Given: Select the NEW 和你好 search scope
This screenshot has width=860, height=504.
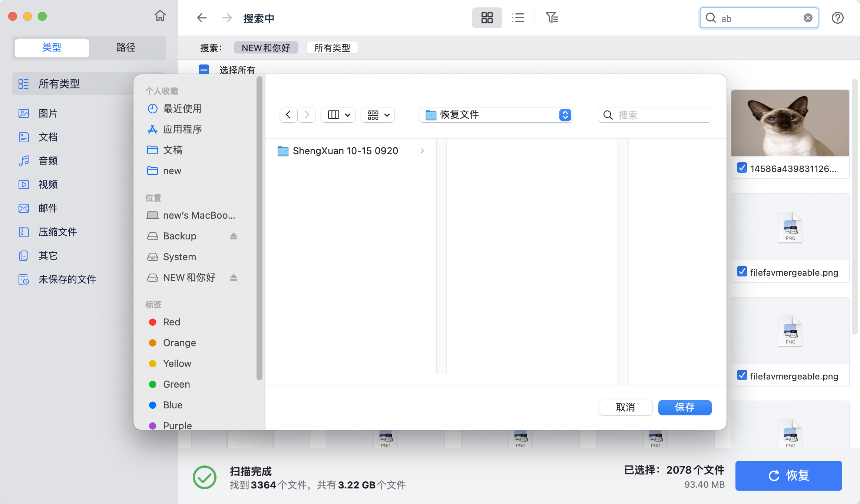Looking at the screenshot, I should [266, 47].
